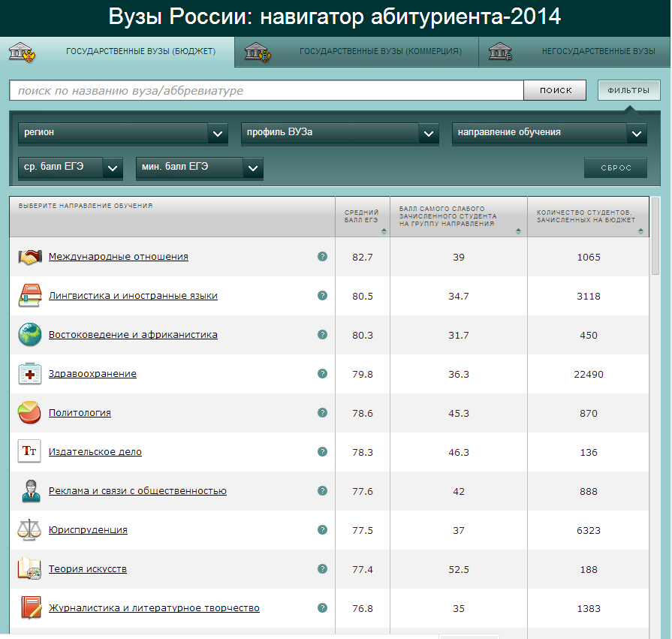Open Здравоохранение link
Viewport: 672px width, 639px height.
(92, 373)
